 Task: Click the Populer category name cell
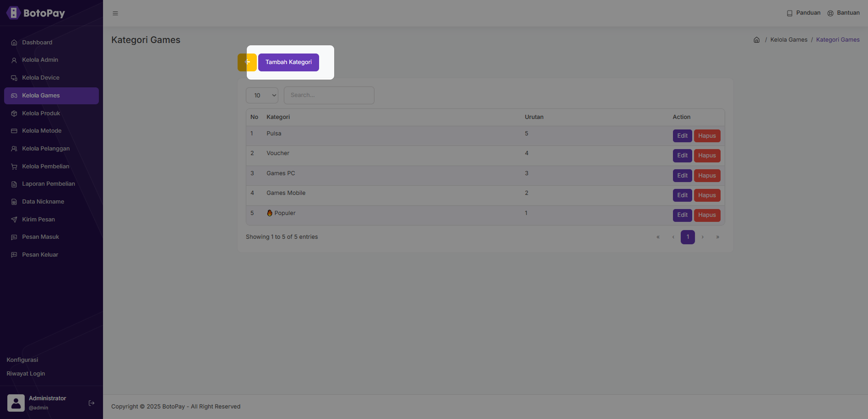tap(281, 213)
